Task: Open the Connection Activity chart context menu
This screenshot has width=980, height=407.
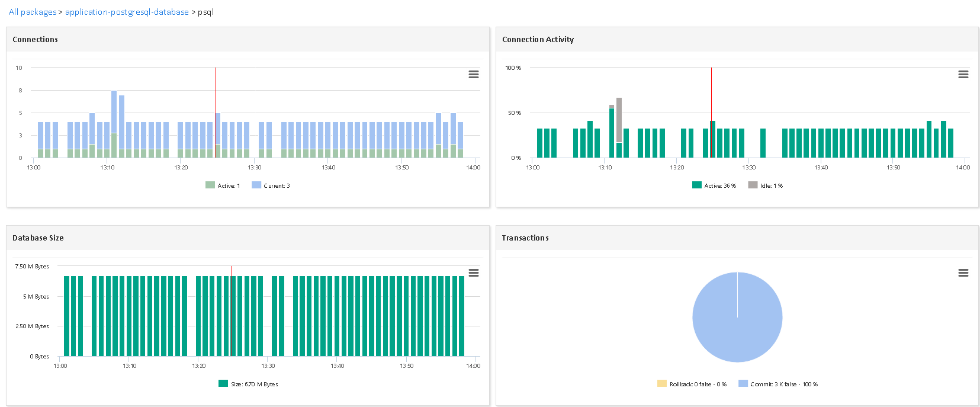Action: click(x=963, y=75)
